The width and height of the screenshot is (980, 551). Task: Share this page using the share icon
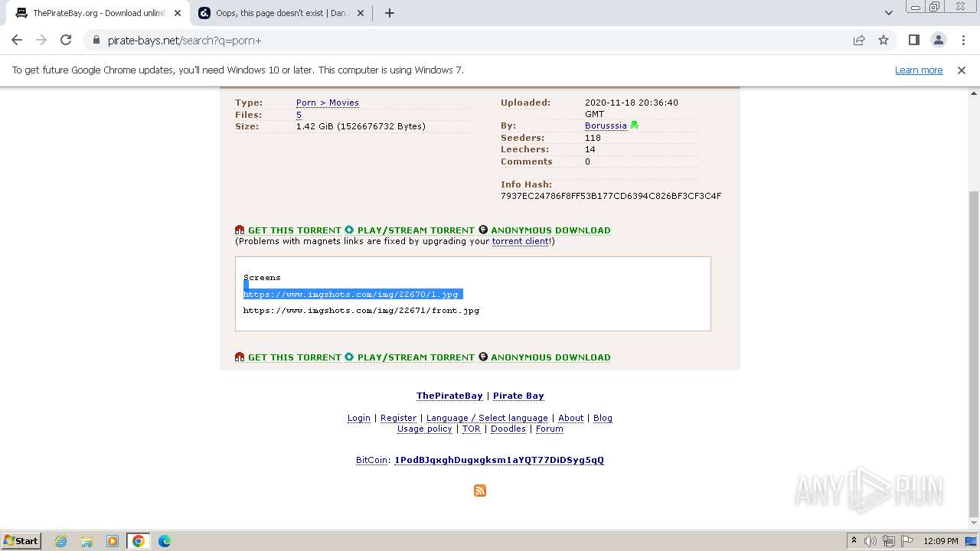tap(859, 40)
